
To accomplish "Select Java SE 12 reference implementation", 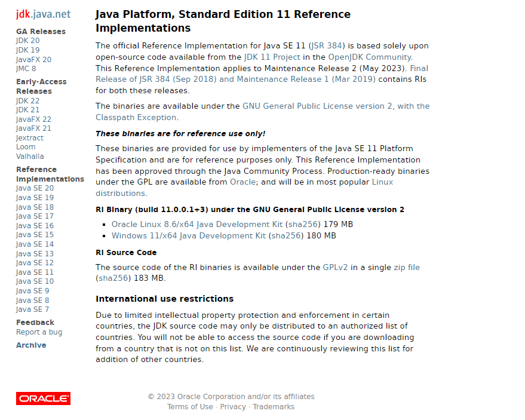I will pos(35,263).
